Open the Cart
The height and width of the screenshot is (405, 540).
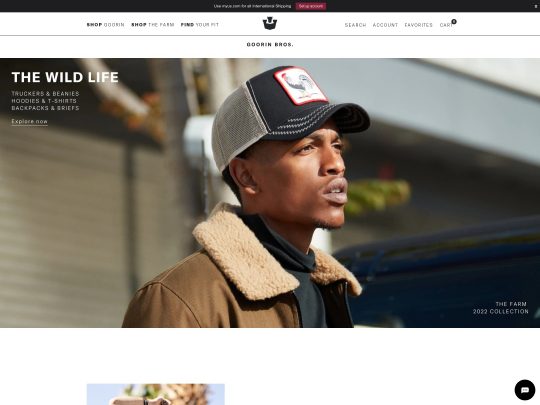point(446,25)
